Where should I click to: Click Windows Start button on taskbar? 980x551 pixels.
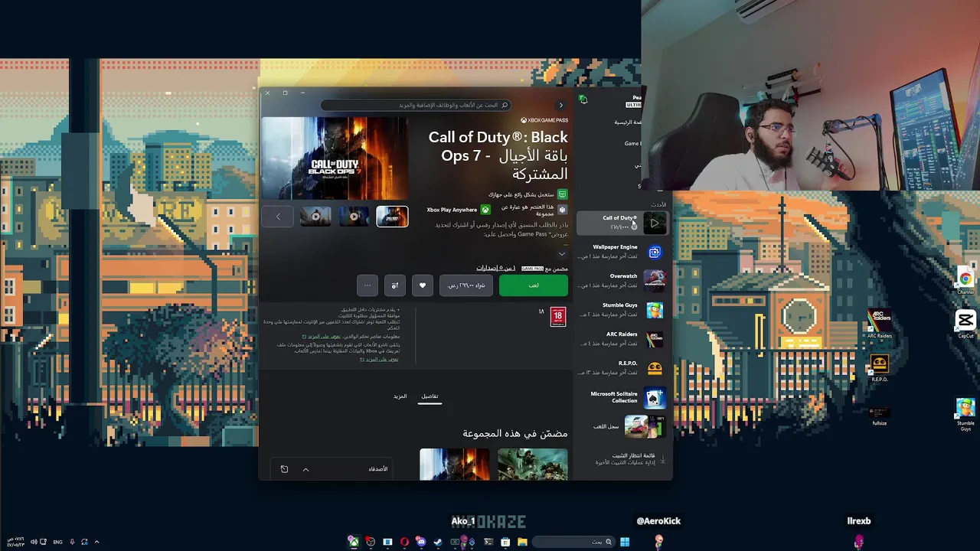[625, 542]
